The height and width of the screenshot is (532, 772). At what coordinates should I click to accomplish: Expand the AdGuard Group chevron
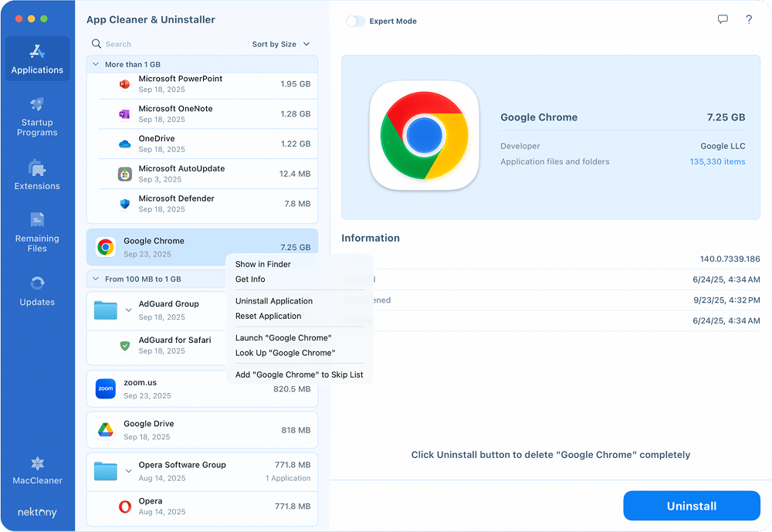[128, 310]
